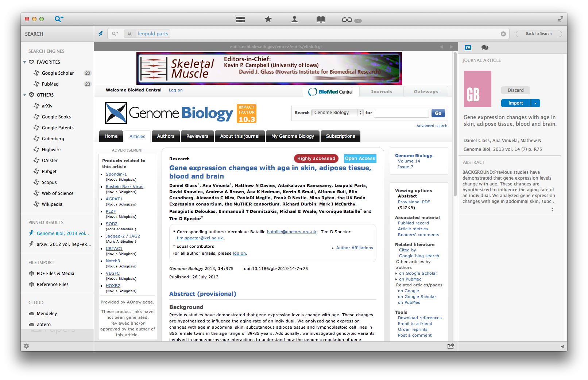The width and height of the screenshot is (588, 380).
Task: Select Web of Science search engine
Action: tap(57, 193)
